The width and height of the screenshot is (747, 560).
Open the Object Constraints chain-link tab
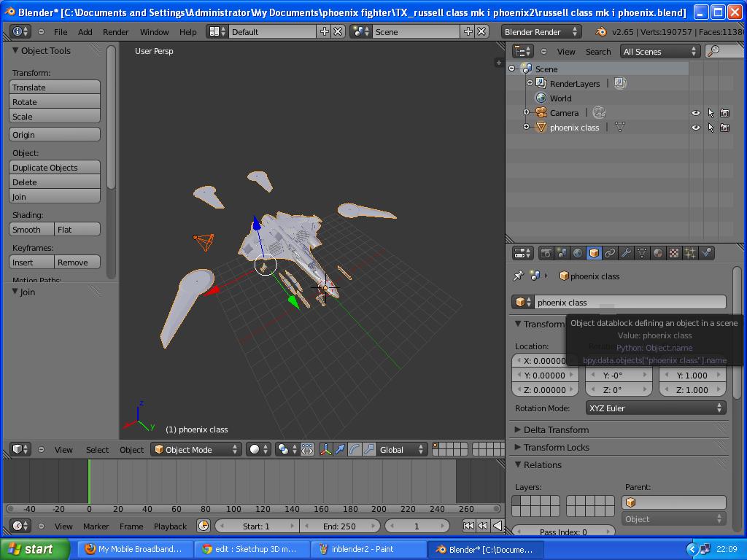coord(611,253)
